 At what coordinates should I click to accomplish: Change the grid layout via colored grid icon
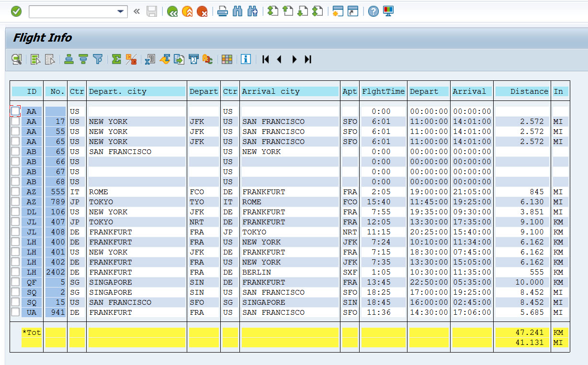coord(227,59)
